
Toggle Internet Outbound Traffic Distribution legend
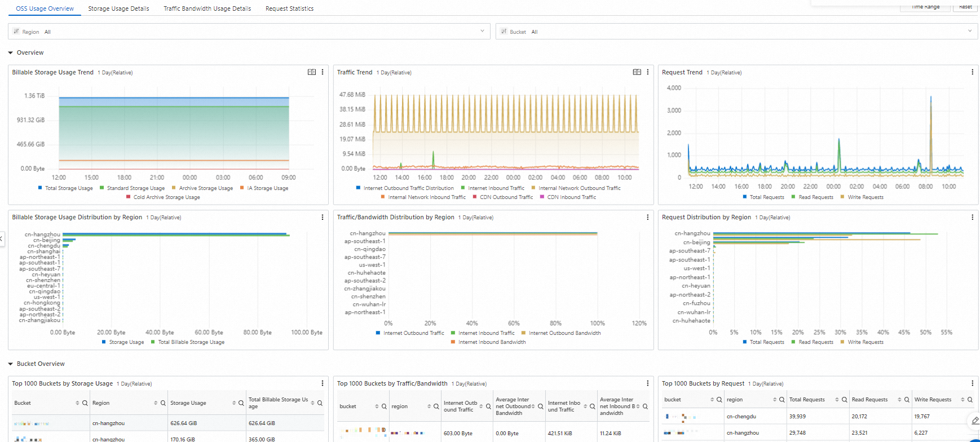click(x=405, y=188)
